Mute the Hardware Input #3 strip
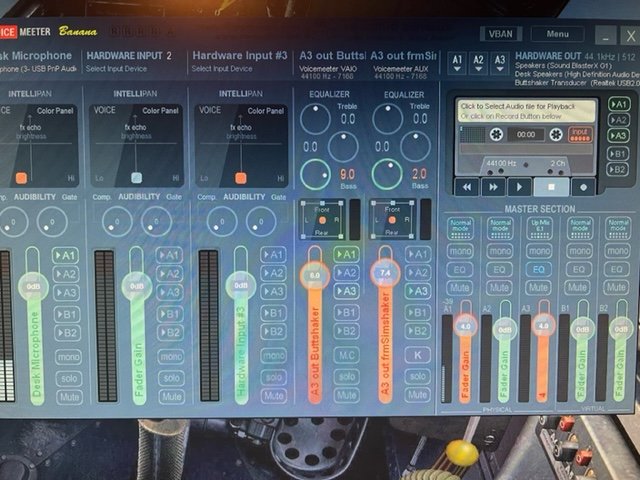 (x=273, y=396)
